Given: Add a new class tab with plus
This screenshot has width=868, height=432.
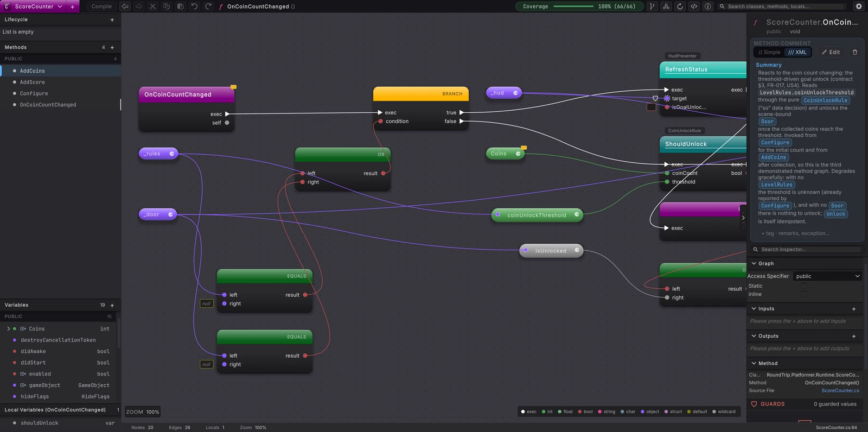Looking at the screenshot, I should click(x=73, y=7).
